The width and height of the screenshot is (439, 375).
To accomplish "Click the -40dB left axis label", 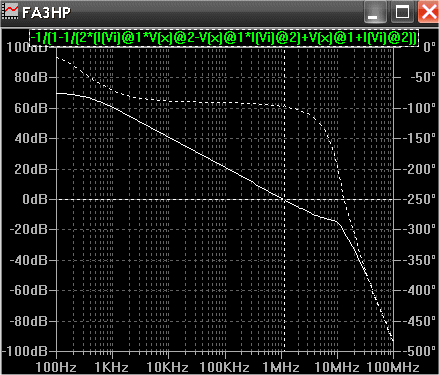I will pyautogui.click(x=29, y=260).
